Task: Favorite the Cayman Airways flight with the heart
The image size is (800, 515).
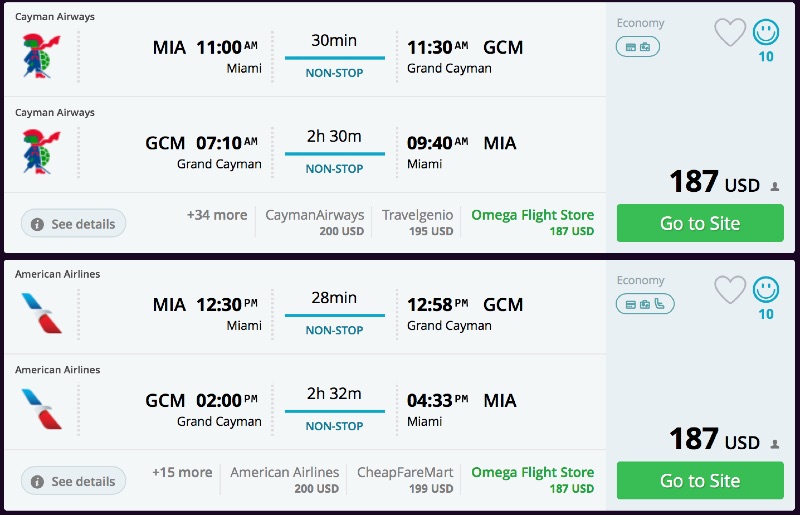Action: pyautogui.click(x=730, y=32)
